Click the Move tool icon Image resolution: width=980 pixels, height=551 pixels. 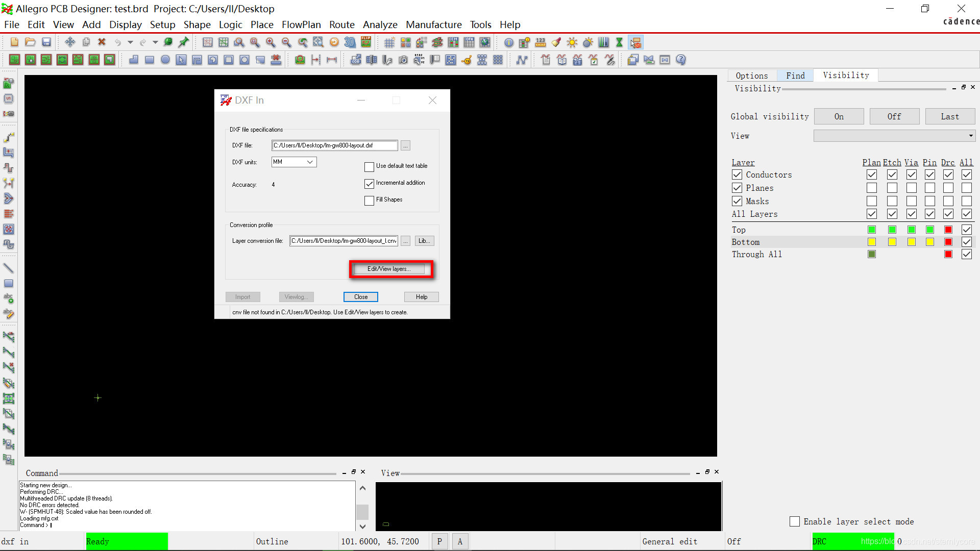tap(70, 42)
